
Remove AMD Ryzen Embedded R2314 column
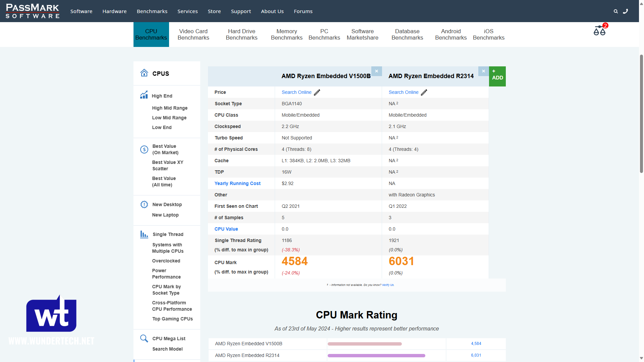click(x=484, y=71)
